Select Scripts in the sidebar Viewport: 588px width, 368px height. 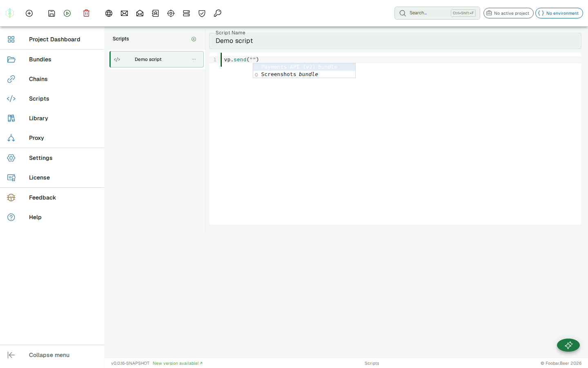[x=52, y=99]
